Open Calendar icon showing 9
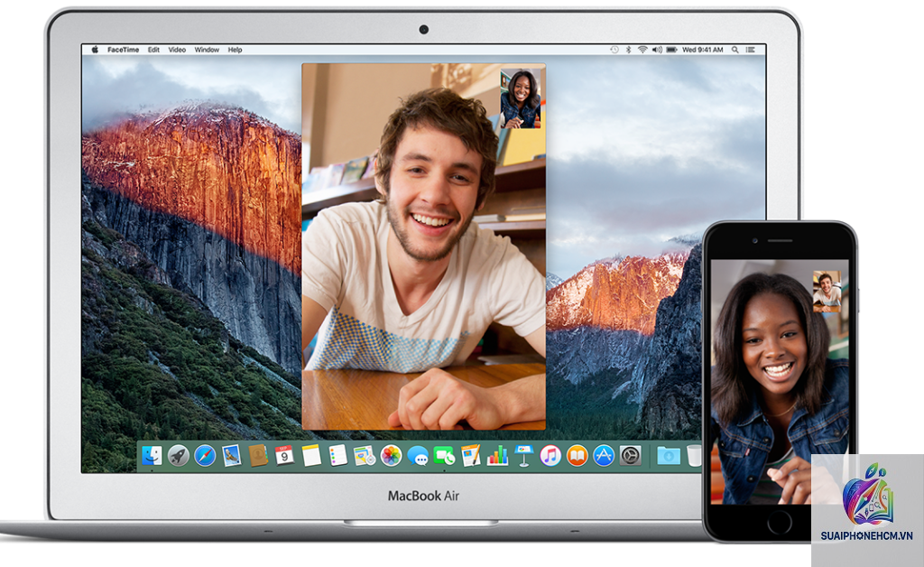The width and height of the screenshot is (924, 567). click(284, 456)
